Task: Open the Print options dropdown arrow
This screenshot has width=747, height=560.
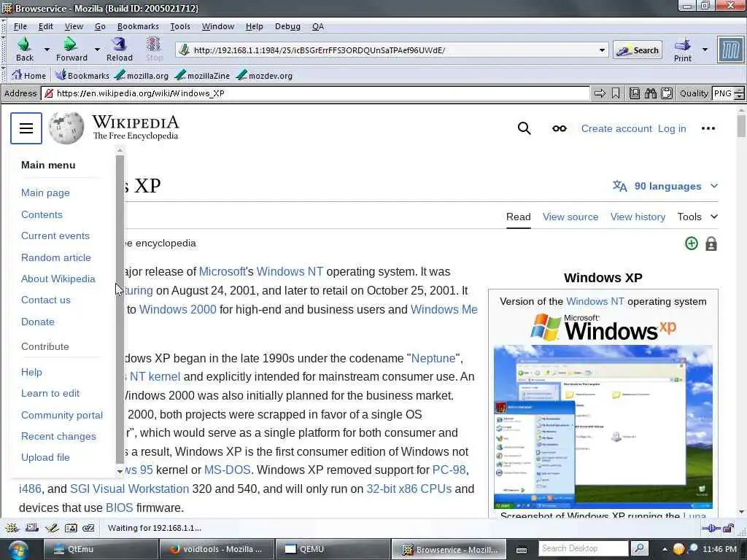Action: pyautogui.click(x=705, y=49)
